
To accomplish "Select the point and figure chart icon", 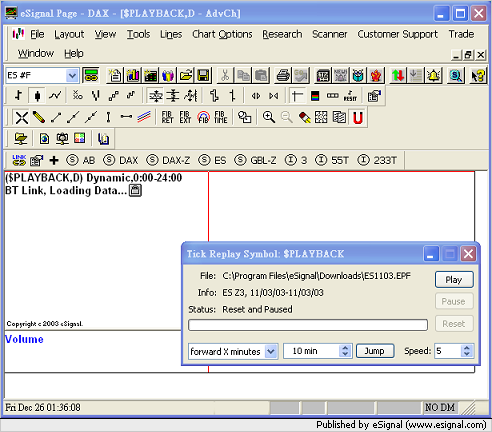I will 78,96.
